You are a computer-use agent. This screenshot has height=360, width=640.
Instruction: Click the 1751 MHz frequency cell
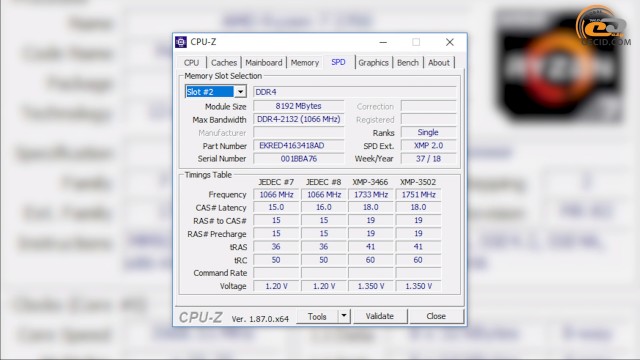click(x=418, y=195)
